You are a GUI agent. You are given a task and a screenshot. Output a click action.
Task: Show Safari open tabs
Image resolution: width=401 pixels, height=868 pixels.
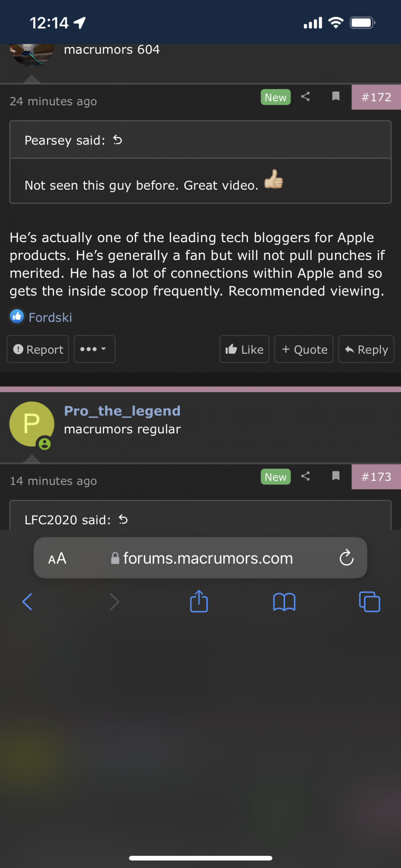369,602
